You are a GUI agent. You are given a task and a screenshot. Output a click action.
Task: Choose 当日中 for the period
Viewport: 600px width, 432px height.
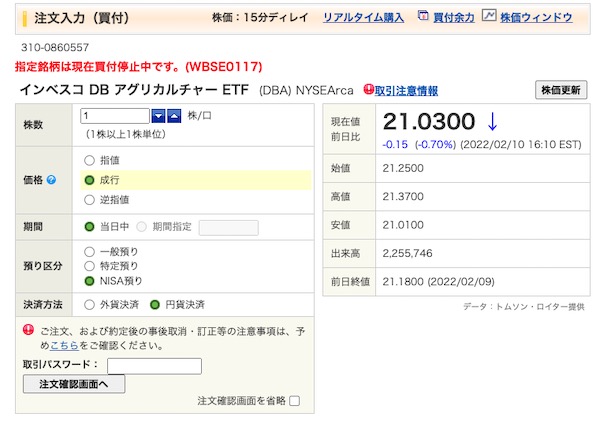[89, 227]
